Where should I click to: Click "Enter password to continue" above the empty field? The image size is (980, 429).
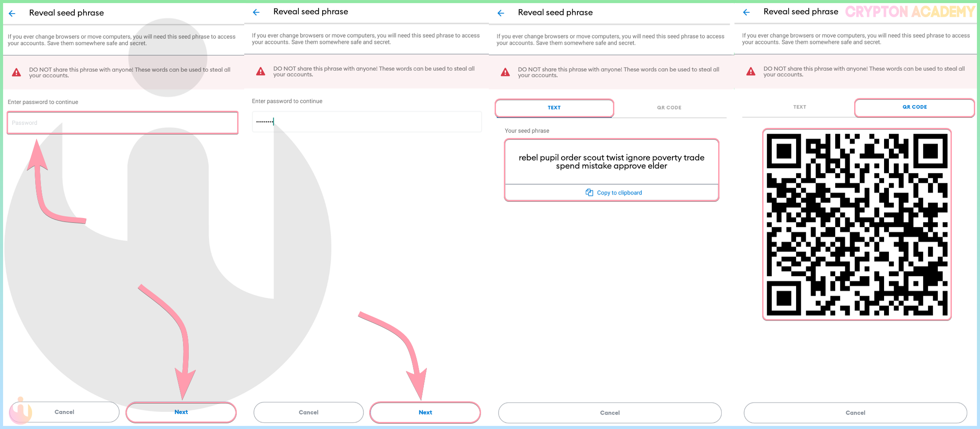tap(43, 102)
